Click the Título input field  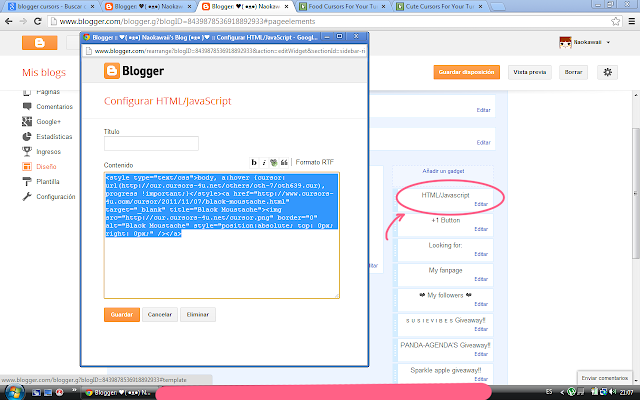tap(151, 143)
